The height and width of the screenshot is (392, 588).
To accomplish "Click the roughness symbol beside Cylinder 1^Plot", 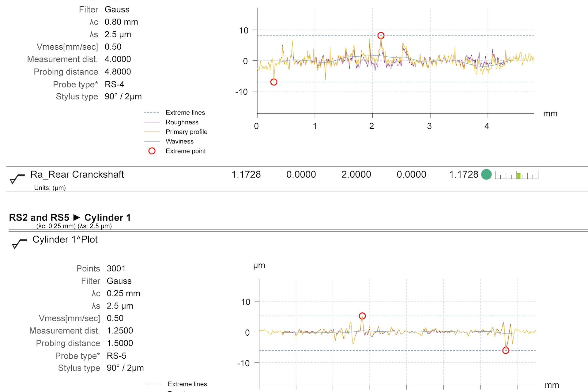I will tap(19, 244).
